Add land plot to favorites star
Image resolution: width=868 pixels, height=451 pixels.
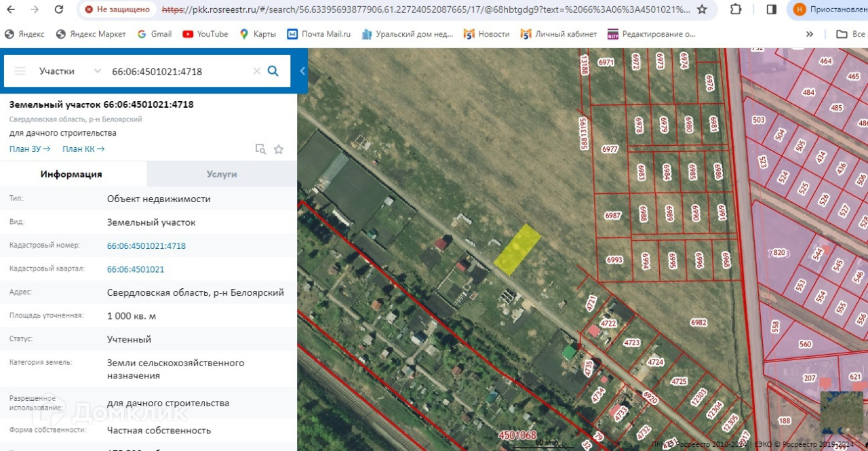[279, 149]
